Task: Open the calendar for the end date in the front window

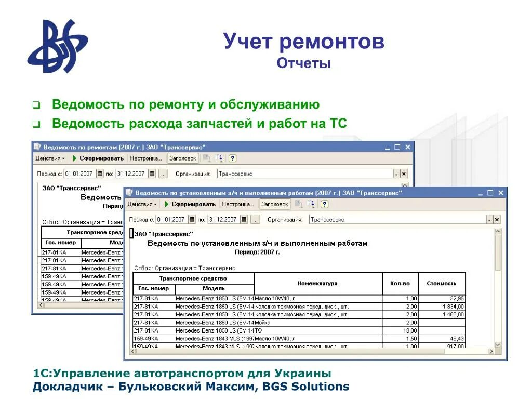Action: (x=244, y=220)
